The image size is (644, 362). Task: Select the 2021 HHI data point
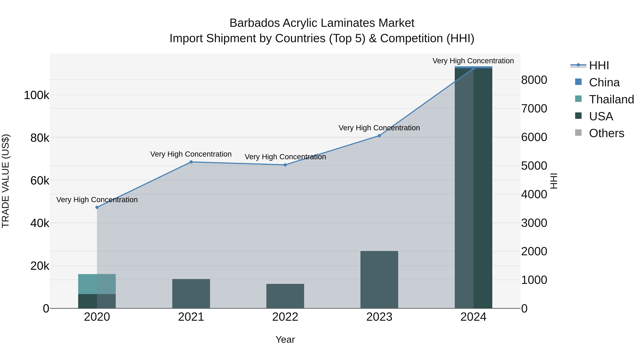pos(191,162)
